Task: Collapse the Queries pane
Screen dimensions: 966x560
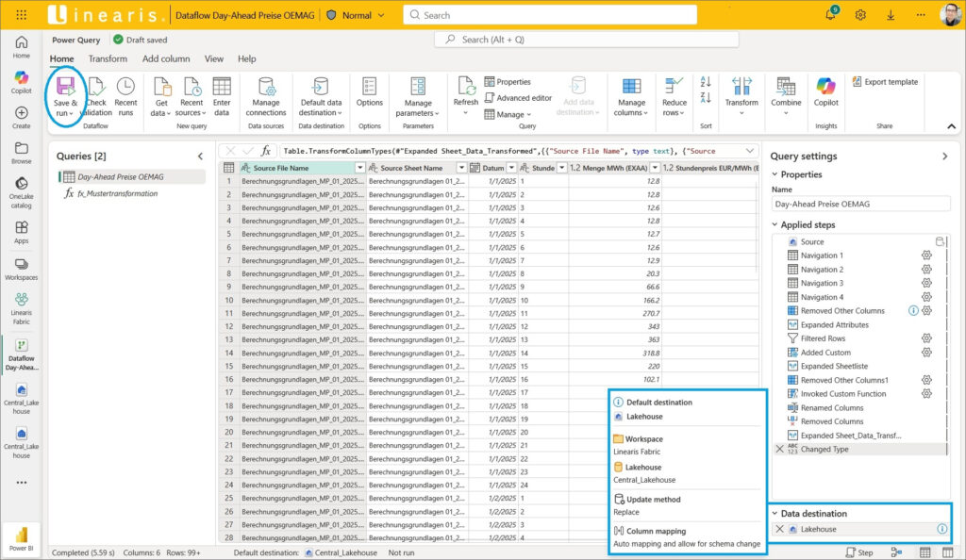Action: tap(200, 156)
